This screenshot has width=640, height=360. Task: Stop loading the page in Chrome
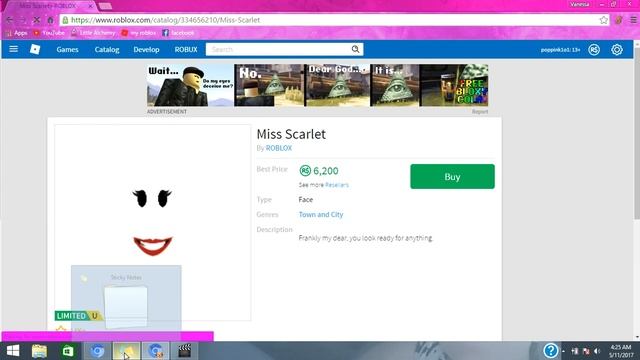[x=36, y=20]
